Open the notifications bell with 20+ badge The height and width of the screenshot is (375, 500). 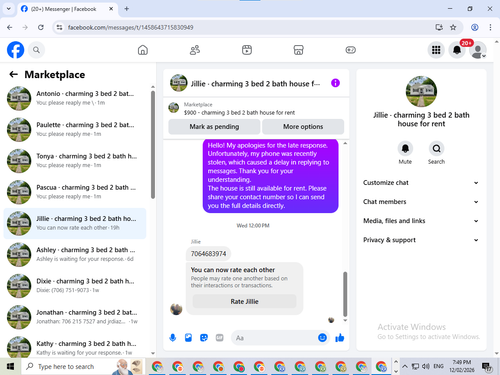point(457,50)
